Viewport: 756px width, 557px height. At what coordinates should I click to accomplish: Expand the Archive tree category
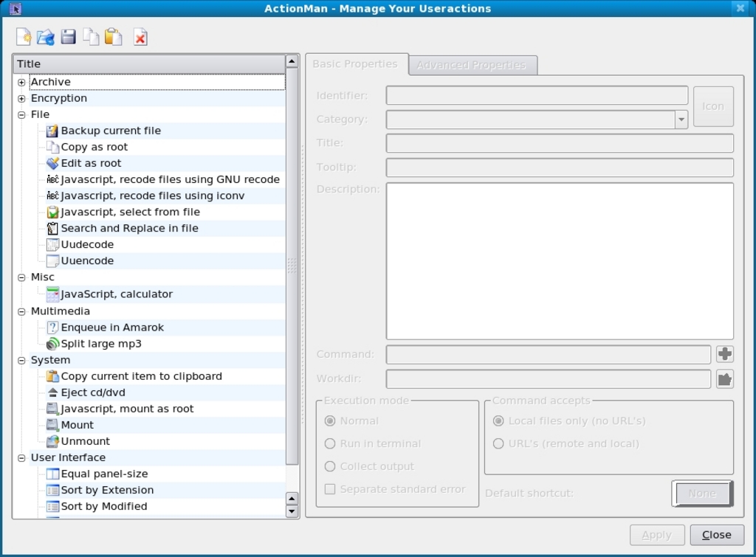(x=21, y=82)
